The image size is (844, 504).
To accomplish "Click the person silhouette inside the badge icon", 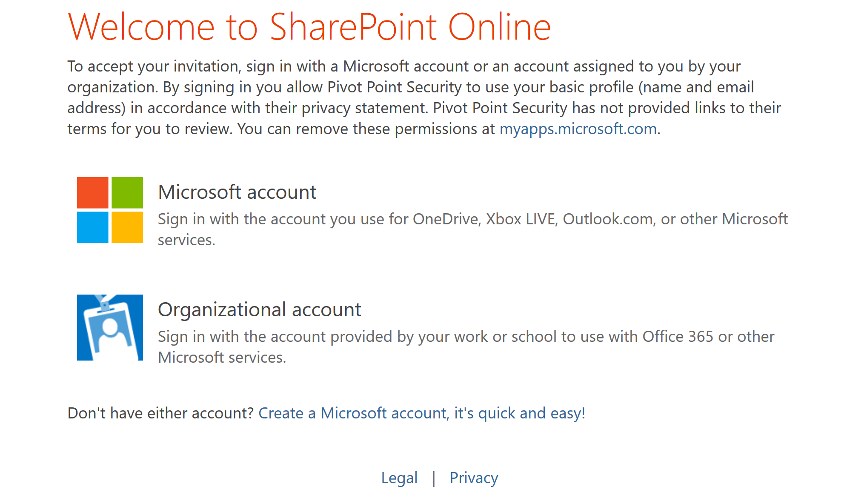I will 110,336.
